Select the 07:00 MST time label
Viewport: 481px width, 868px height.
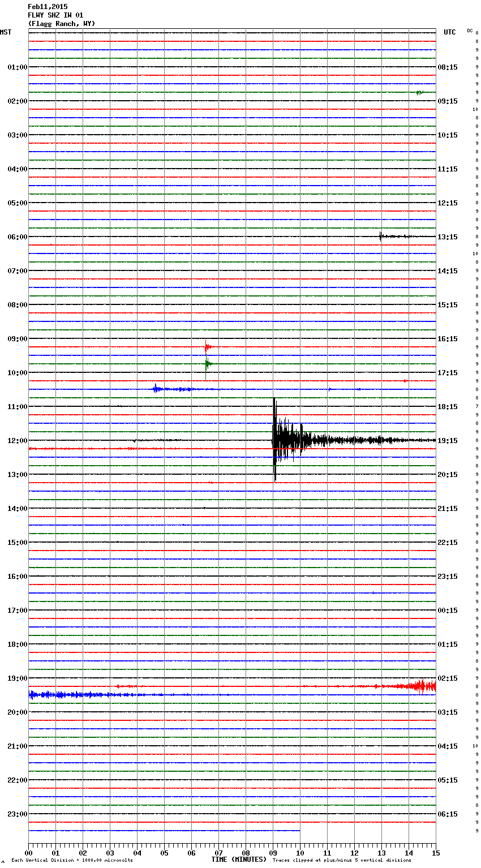pyautogui.click(x=18, y=271)
